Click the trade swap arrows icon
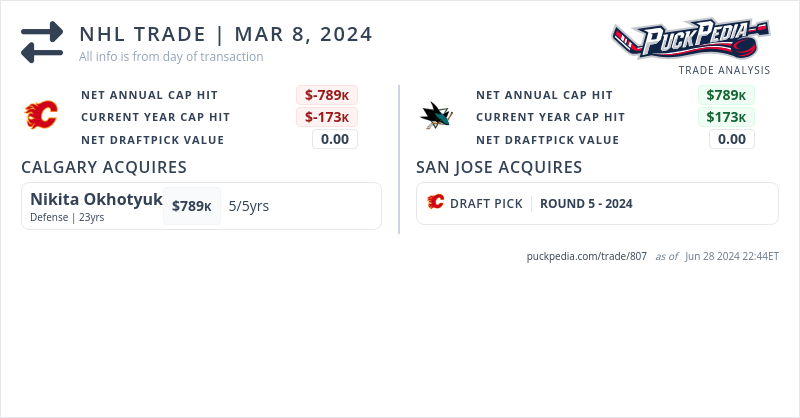 [42, 43]
